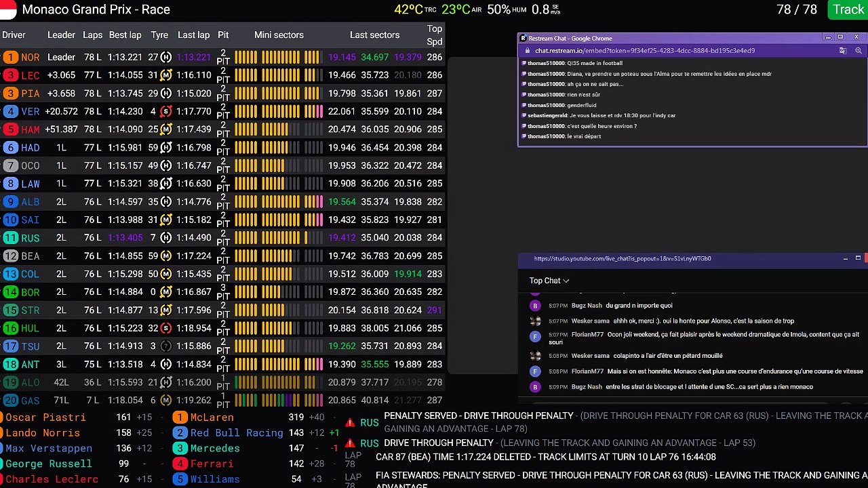Click the Last sectors column header

pyautogui.click(x=374, y=35)
